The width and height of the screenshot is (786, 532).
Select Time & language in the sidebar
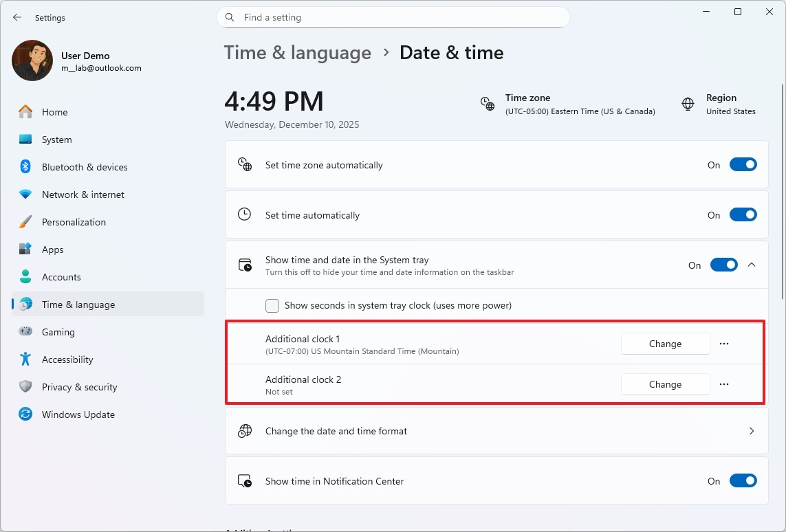[78, 304]
